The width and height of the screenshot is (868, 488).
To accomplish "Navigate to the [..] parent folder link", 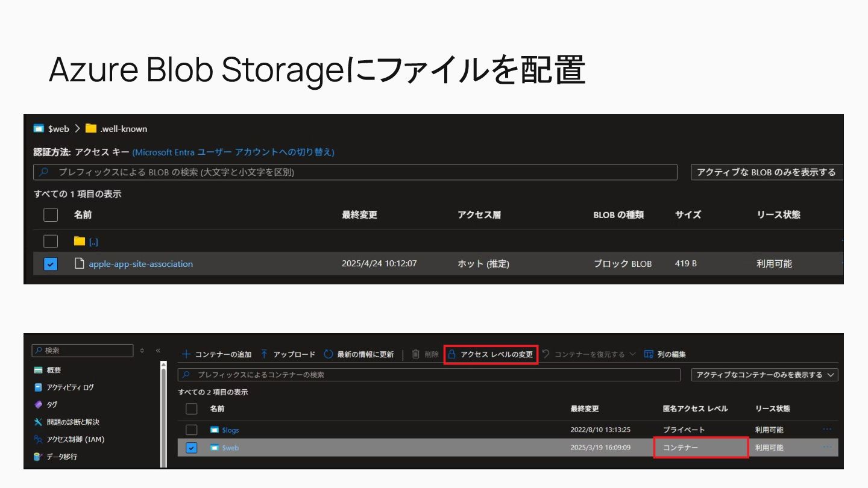I will click(x=93, y=242).
